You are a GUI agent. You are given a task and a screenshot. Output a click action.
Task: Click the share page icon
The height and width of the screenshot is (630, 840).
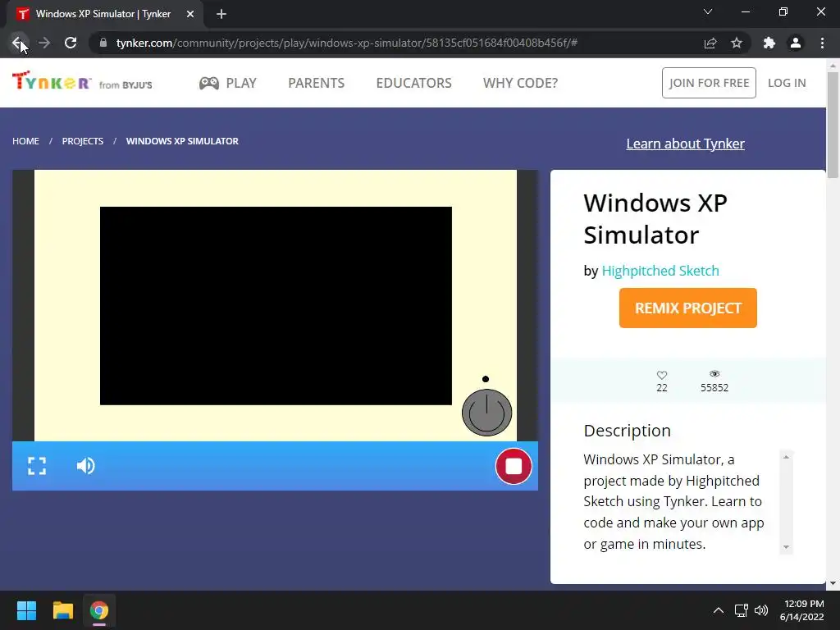pyautogui.click(x=710, y=43)
